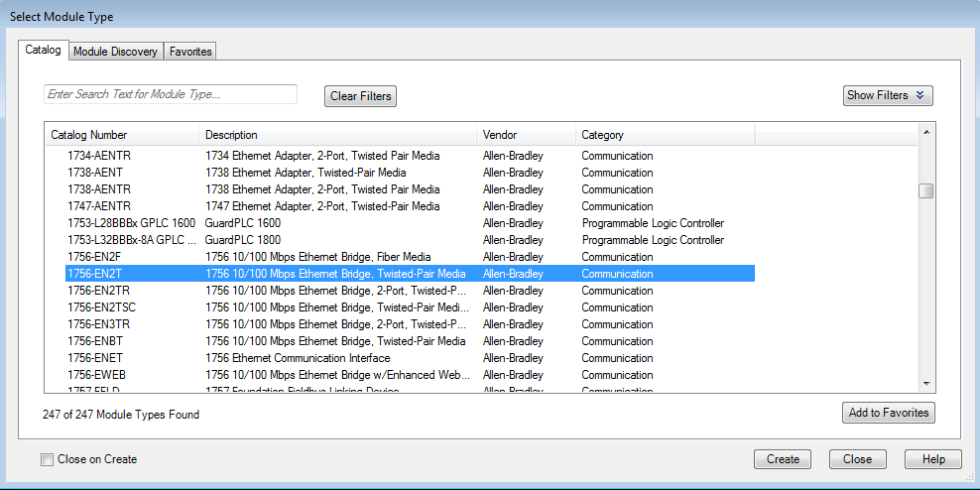Click the vertical scrollbar thumb

coord(926,190)
